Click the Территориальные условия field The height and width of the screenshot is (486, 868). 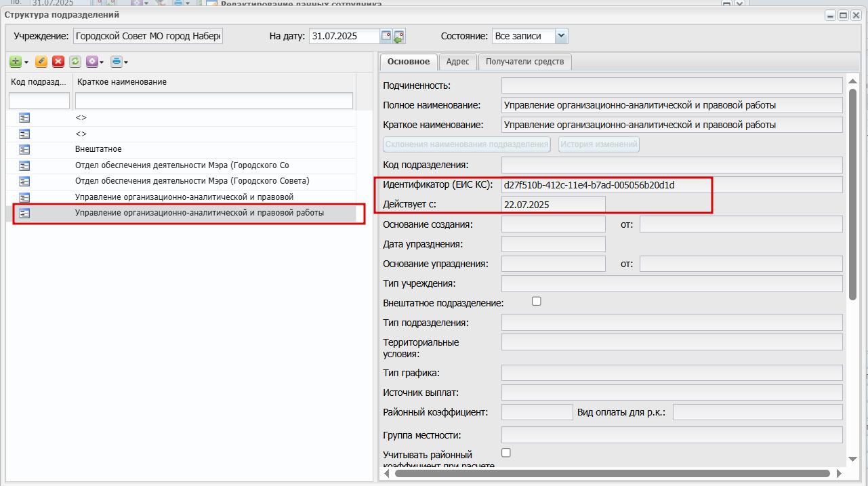point(672,342)
